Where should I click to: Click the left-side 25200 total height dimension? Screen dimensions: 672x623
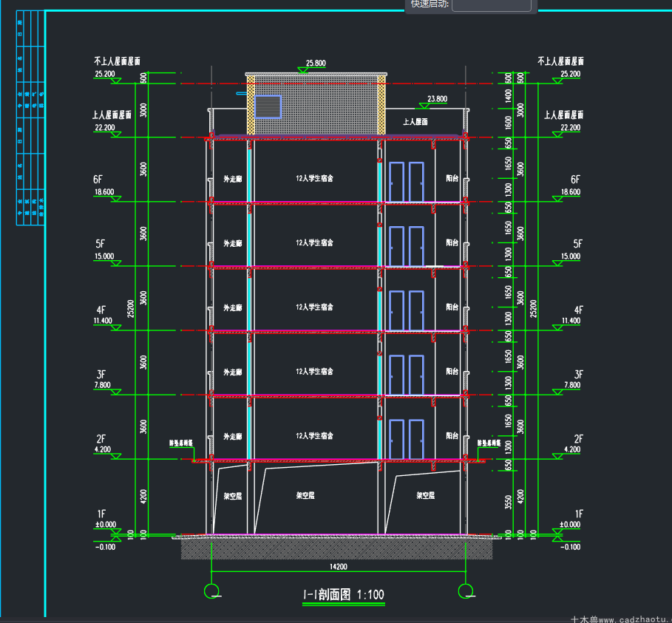[131, 308]
